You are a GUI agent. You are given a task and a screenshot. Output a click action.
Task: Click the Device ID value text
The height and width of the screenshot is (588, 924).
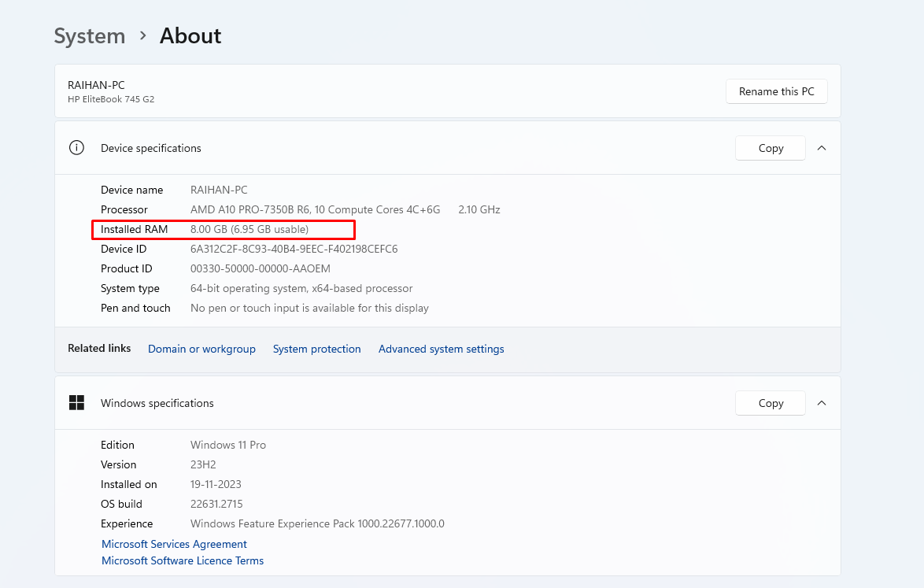click(x=294, y=249)
